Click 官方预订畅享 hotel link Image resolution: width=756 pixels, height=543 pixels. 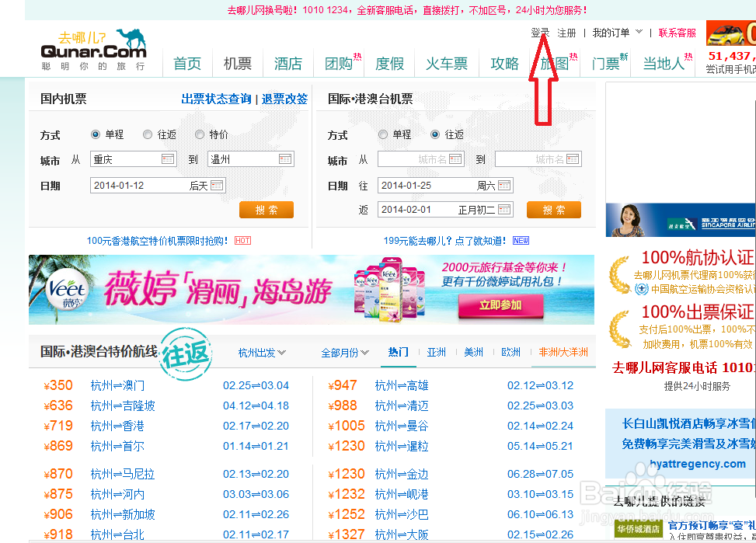coord(712,525)
